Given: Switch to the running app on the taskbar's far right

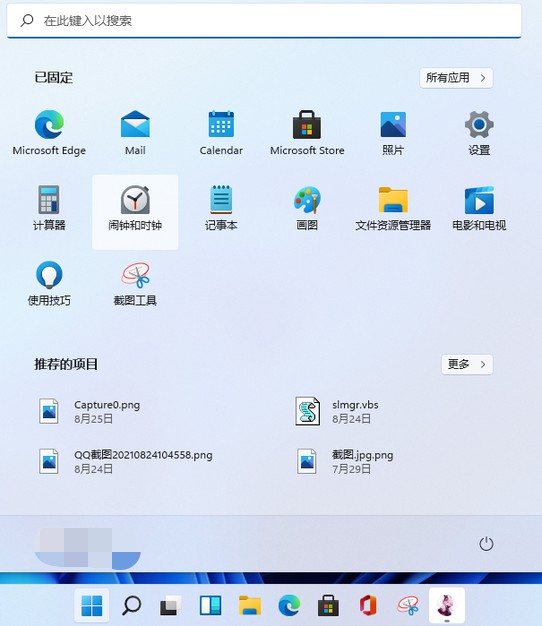Looking at the screenshot, I should coord(447,606).
